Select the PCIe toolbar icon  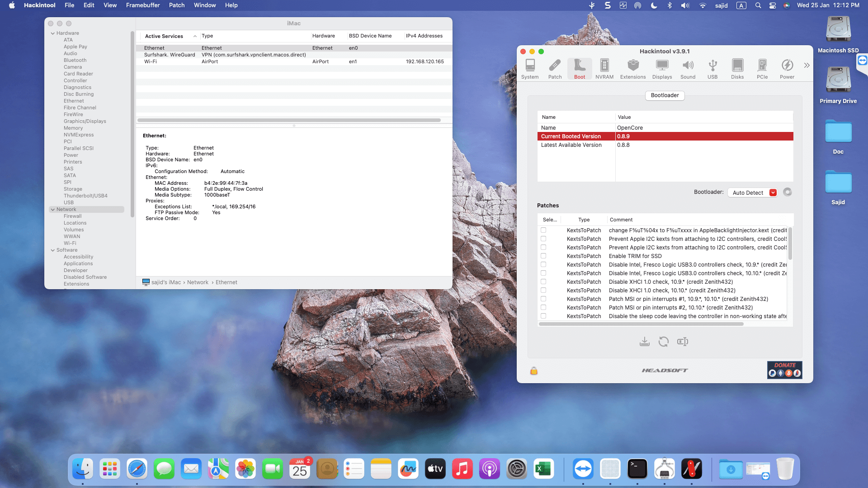[762, 69]
